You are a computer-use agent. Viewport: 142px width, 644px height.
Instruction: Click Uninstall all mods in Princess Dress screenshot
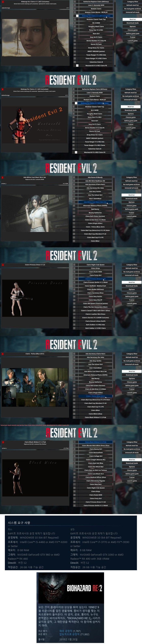pos(131,275)
